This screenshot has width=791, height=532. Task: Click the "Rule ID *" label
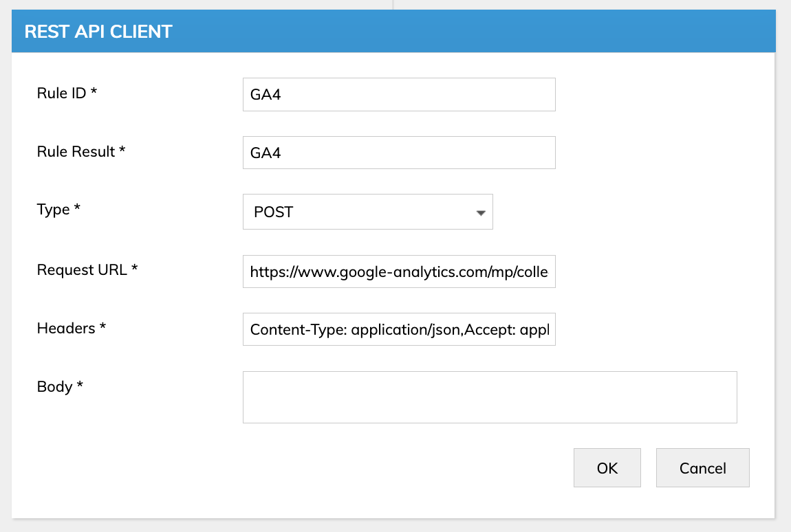click(x=67, y=93)
